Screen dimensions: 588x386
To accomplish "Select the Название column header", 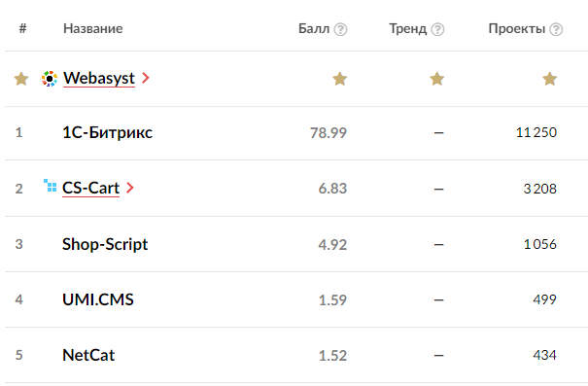I will pos(93,28).
